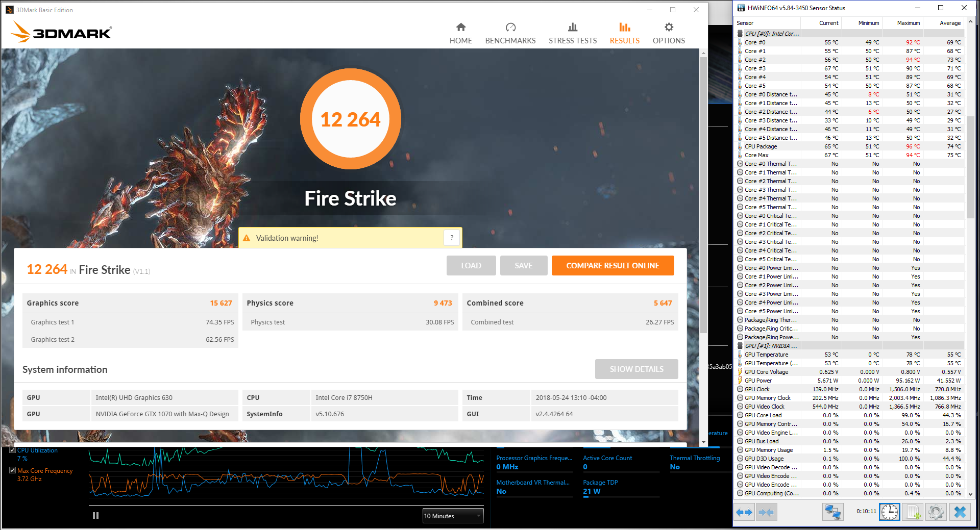
Task: Click the HWiNFO collapse columns arrows icon
Action: point(766,512)
